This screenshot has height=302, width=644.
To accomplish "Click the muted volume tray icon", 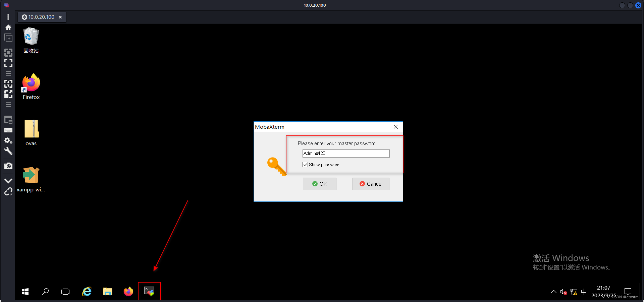I will [x=563, y=292].
